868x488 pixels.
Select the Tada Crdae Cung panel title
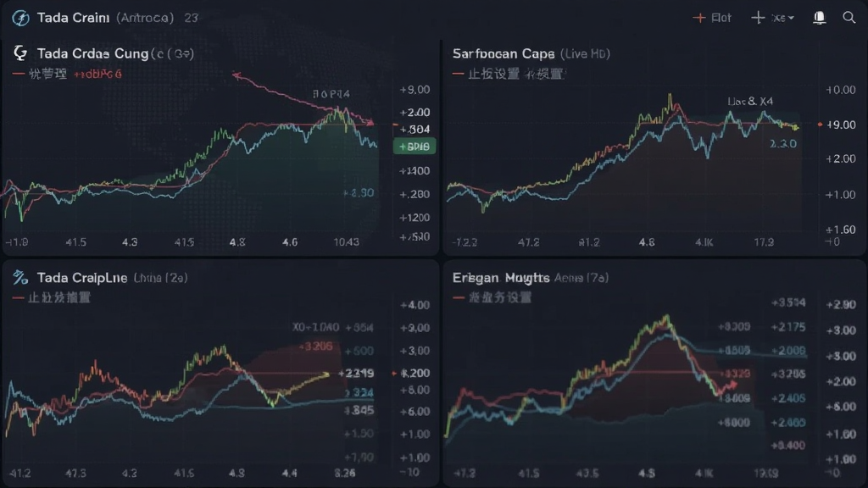point(93,53)
